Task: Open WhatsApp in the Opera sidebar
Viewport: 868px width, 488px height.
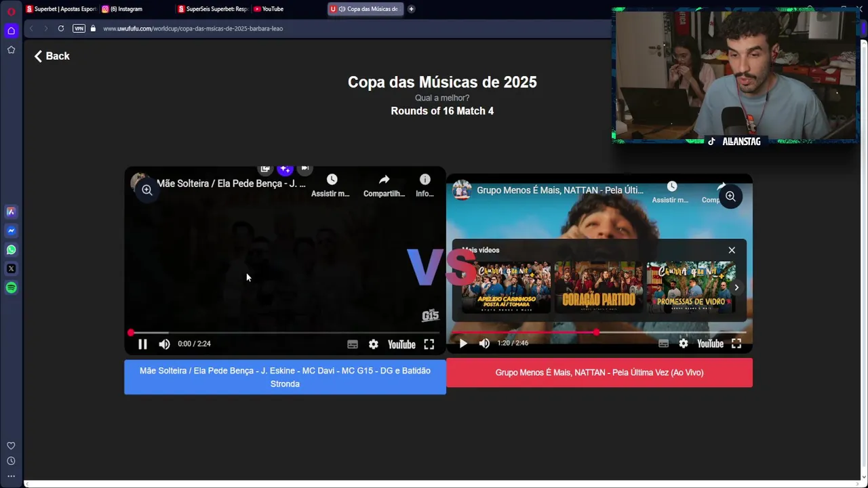Action: tap(11, 249)
